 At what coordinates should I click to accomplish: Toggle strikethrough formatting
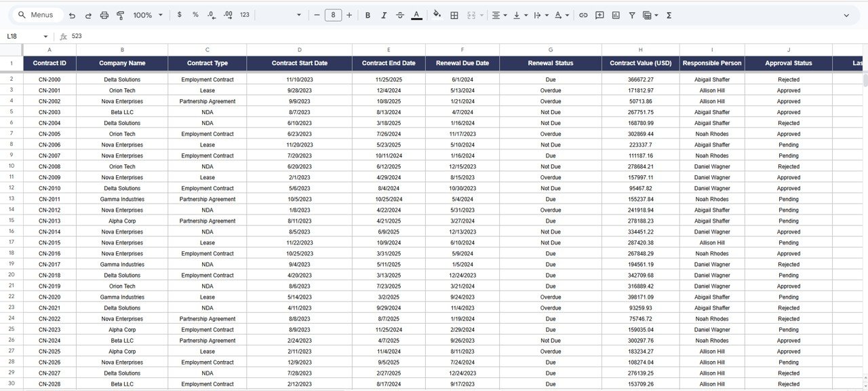(400, 15)
